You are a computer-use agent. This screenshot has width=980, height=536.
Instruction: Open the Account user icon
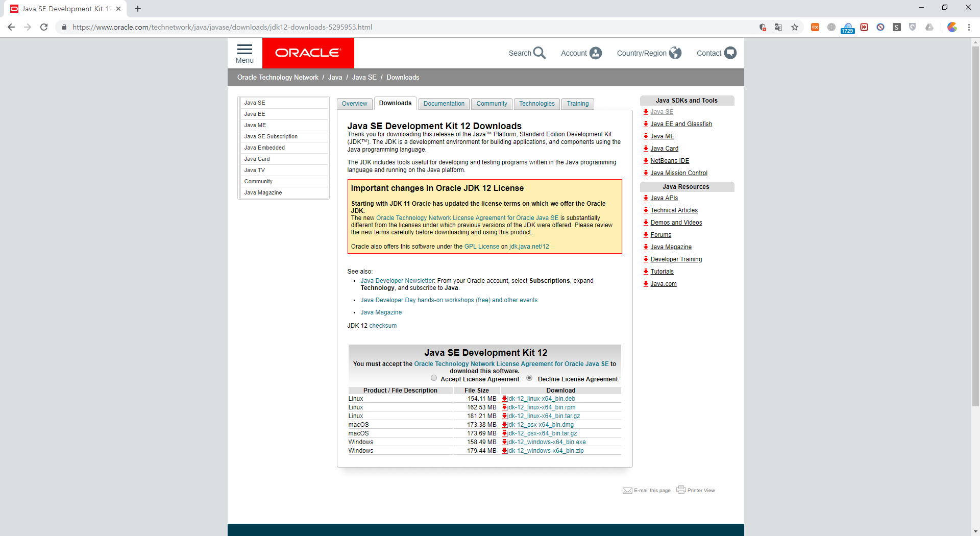pos(596,53)
